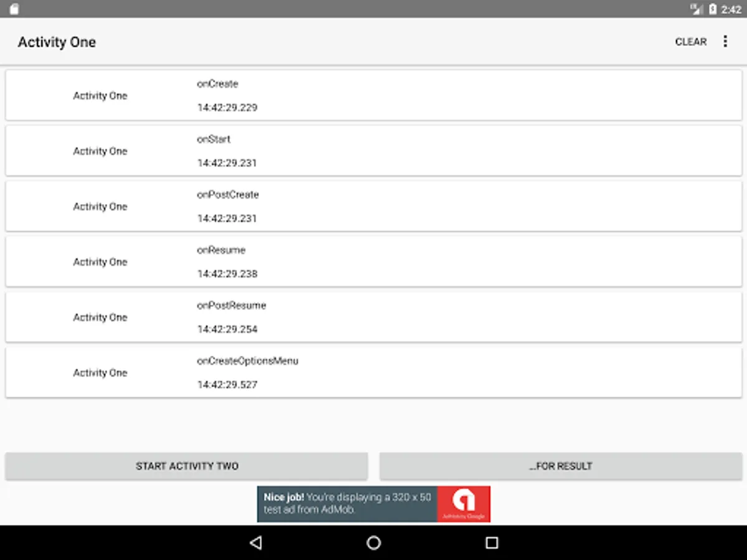Tap timestamp 14:42:29.527 in last row

tap(228, 385)
